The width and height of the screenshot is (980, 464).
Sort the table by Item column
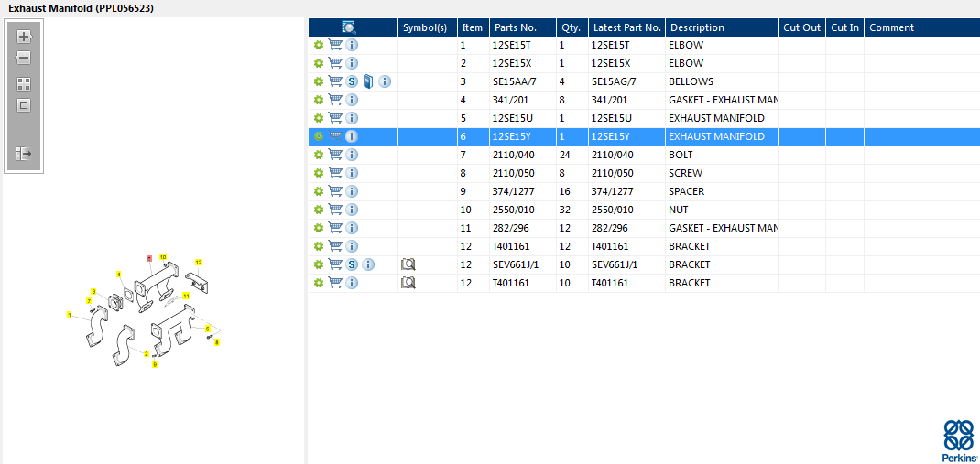pyautogui.click(x=474, y=27)
